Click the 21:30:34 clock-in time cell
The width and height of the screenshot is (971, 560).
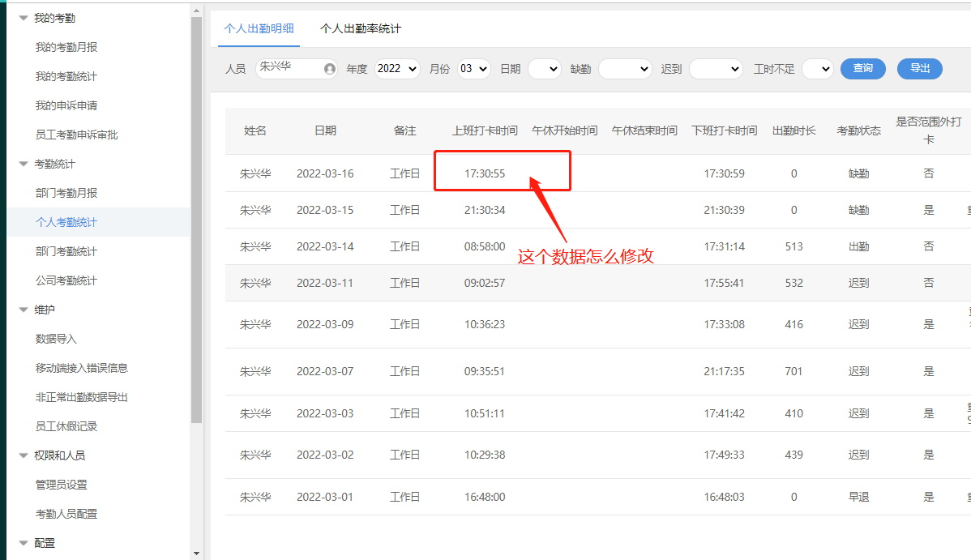[x=485, y=210]
